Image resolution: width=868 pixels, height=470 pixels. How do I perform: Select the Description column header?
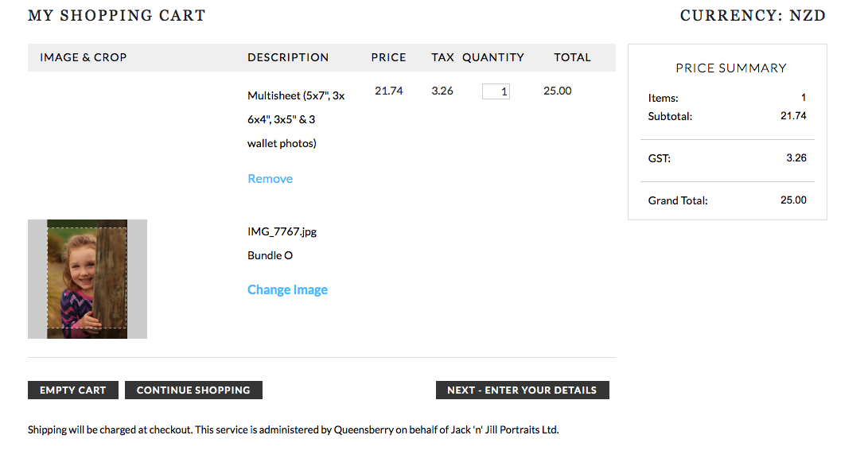click(288, 57)
